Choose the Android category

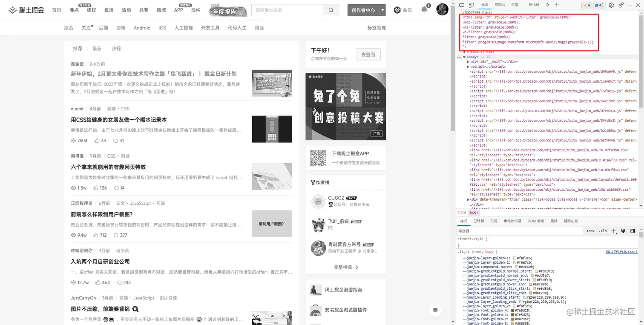coord(142,28)
